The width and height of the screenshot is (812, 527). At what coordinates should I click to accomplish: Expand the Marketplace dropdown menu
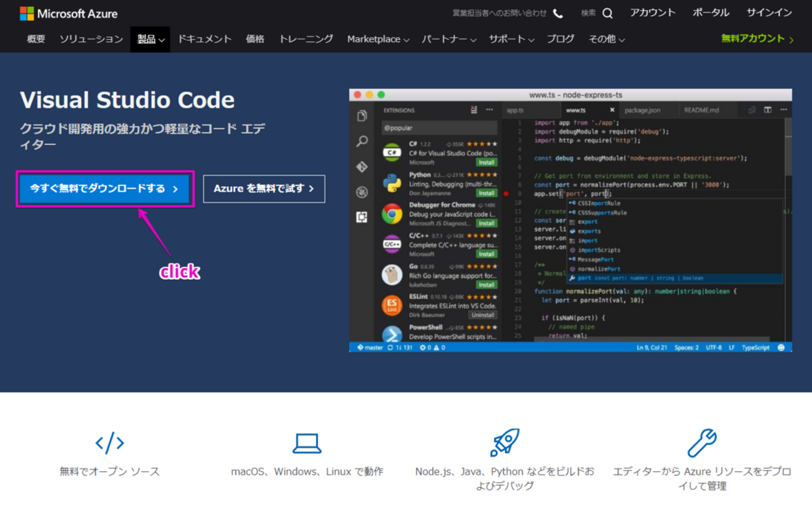point(378,39)
